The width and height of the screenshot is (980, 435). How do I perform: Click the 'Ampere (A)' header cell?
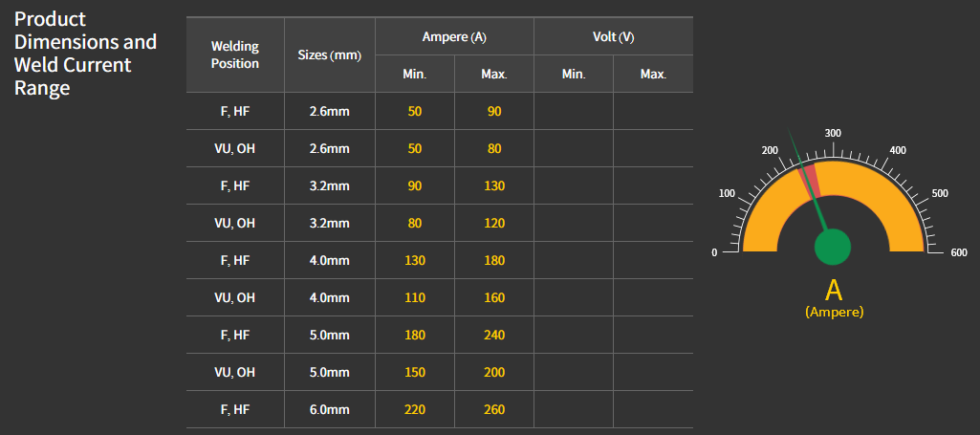[x=454, y=36]
